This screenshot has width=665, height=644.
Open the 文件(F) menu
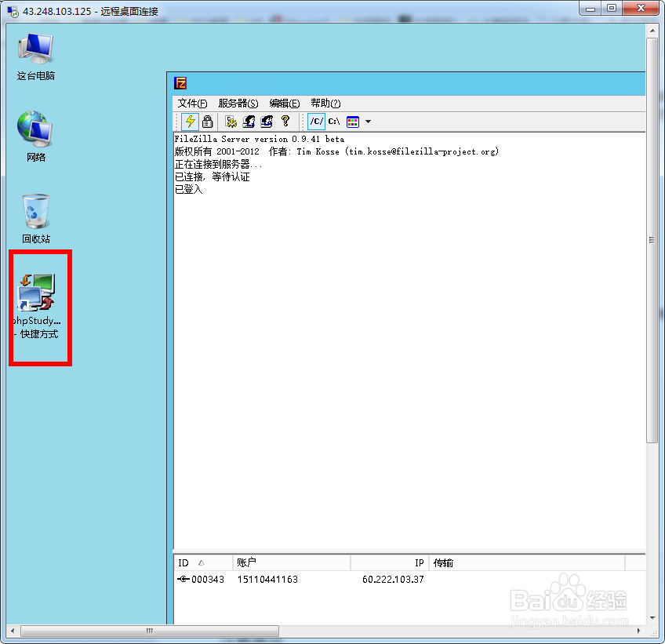tap(192, 104)
